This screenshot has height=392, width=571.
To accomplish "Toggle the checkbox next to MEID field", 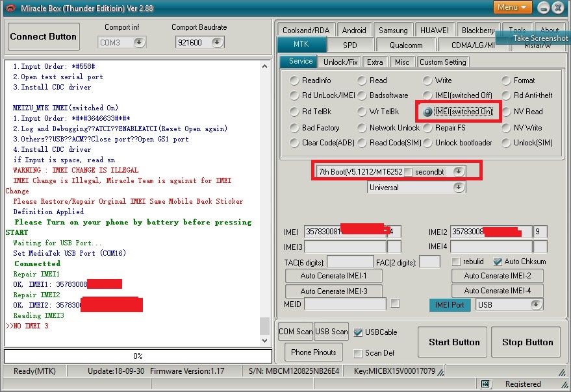I will (x=395, y=303).
